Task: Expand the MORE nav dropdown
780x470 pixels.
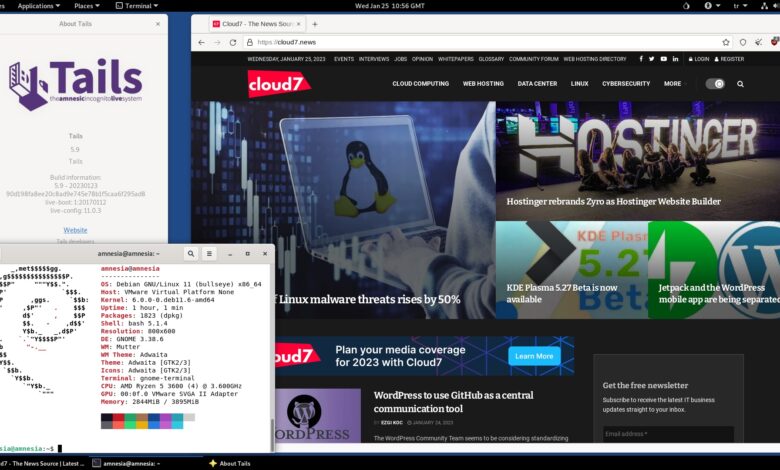Action: coord(673,84)
